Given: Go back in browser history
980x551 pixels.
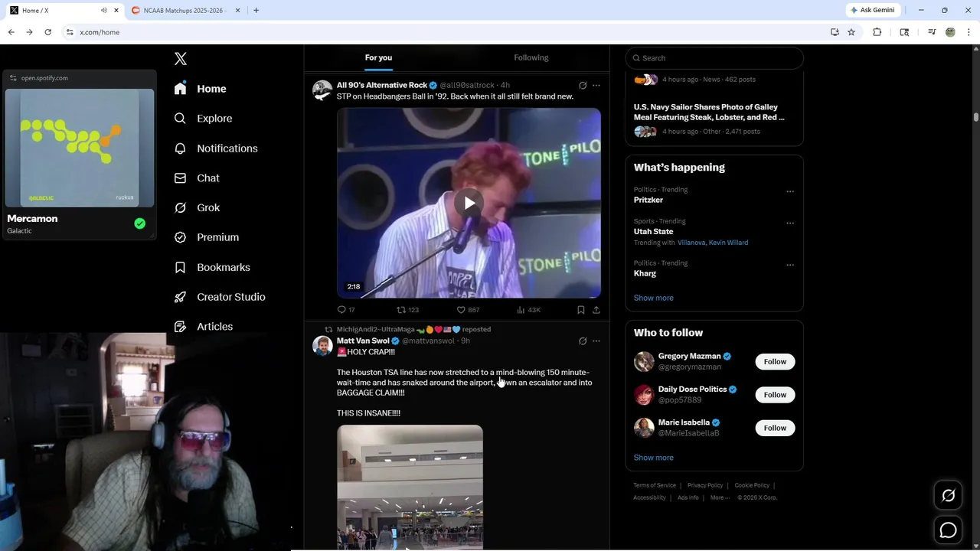Looking at the screenshot, I should [11, 32].
